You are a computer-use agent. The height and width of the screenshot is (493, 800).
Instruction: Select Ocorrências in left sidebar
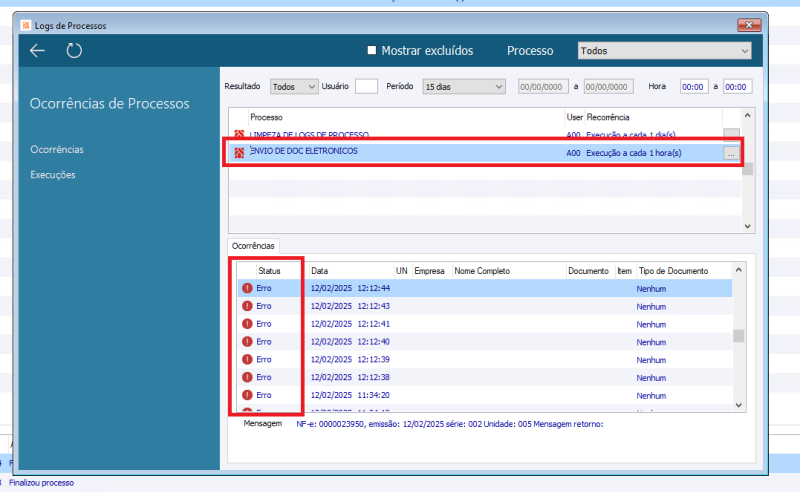[57, 150]
